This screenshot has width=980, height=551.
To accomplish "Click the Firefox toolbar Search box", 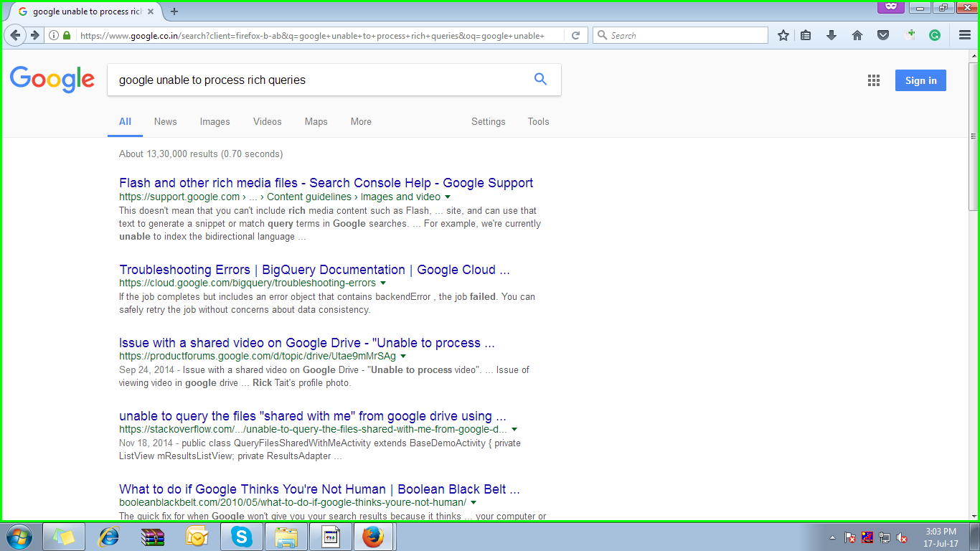I will [x=680, y=35].
